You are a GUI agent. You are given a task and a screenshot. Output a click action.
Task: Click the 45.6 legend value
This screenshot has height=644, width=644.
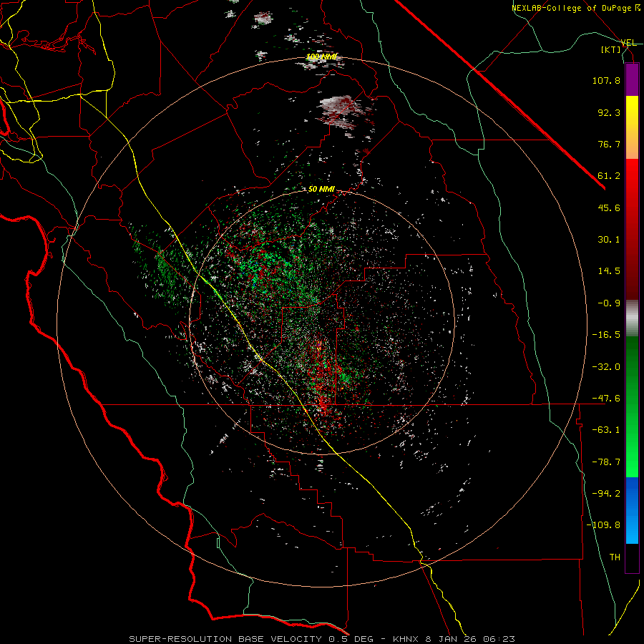click(609, 208)
